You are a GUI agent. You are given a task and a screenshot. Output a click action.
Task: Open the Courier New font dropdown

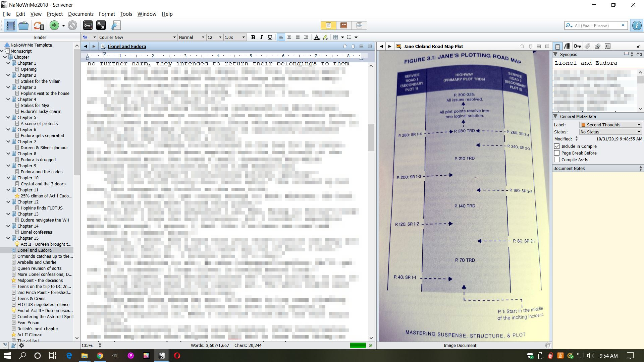coord(137,37)
